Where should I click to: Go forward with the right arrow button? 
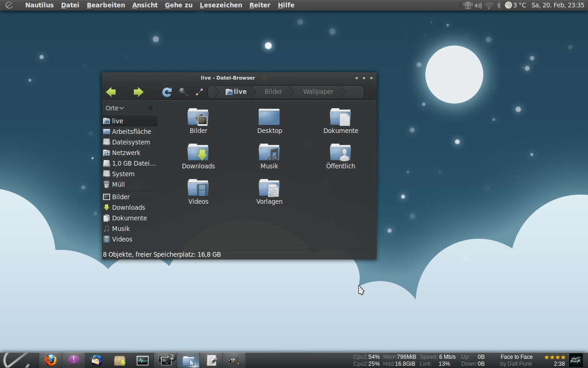click(138, 92)
